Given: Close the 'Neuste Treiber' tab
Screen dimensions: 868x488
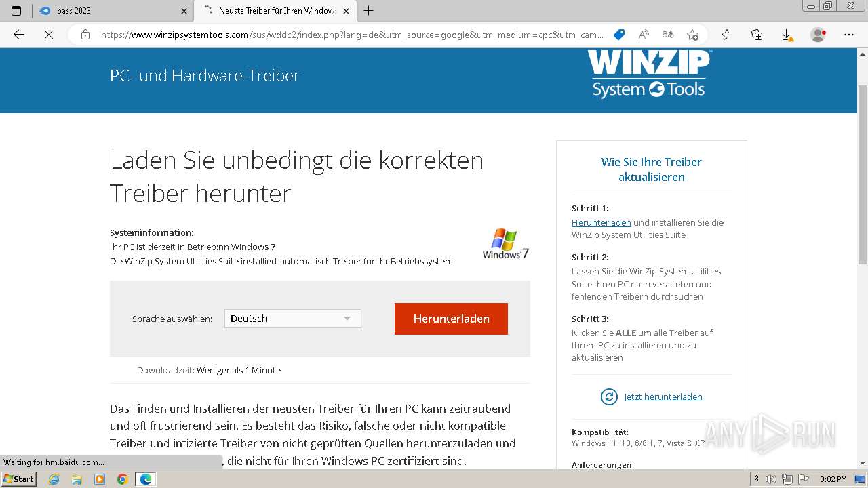Looking at the screenshot, I should (x=347, y=11).
